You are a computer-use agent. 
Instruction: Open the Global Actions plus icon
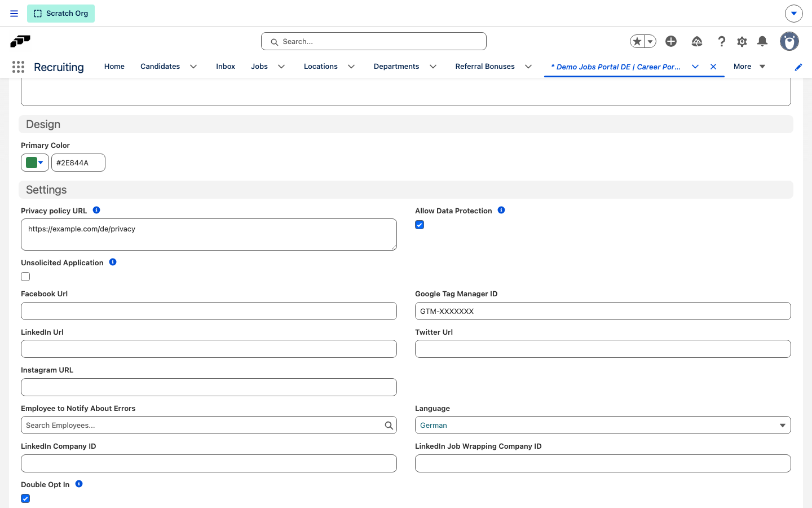click(x=671, y=41)
